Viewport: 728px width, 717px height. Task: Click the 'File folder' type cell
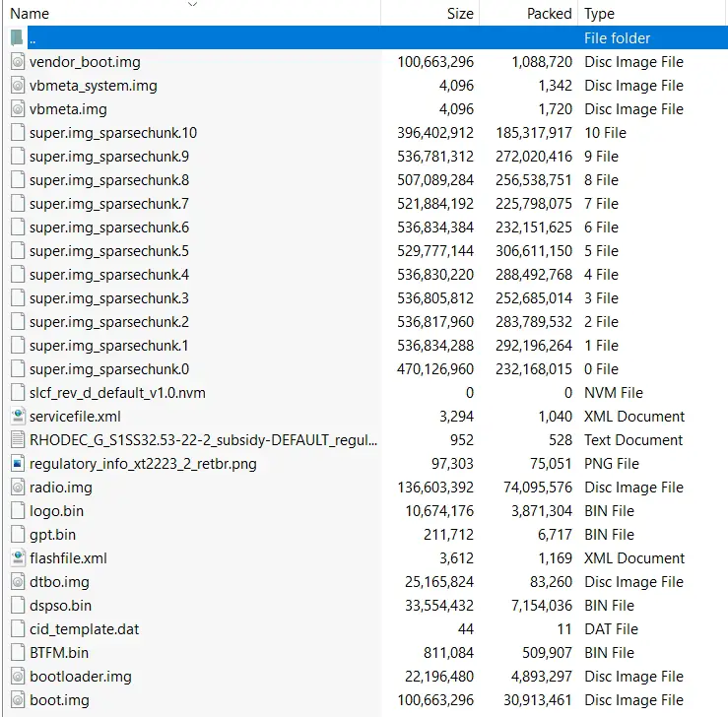point(617,38)
